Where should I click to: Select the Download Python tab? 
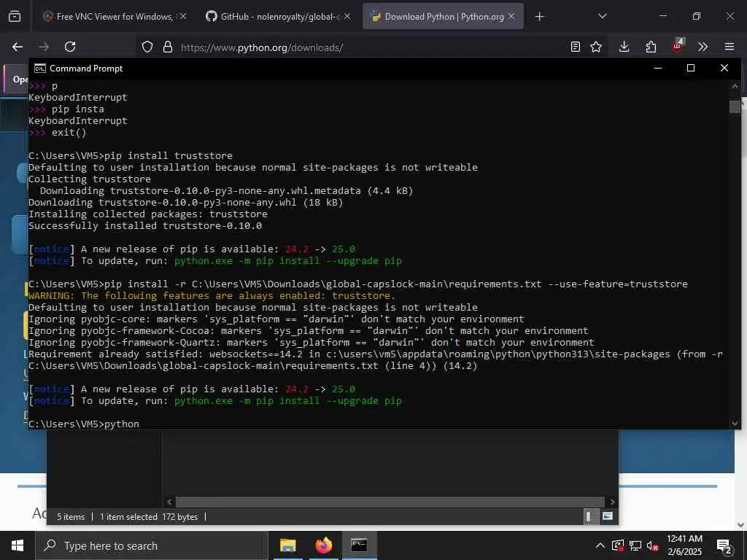[x=443, y=17]
